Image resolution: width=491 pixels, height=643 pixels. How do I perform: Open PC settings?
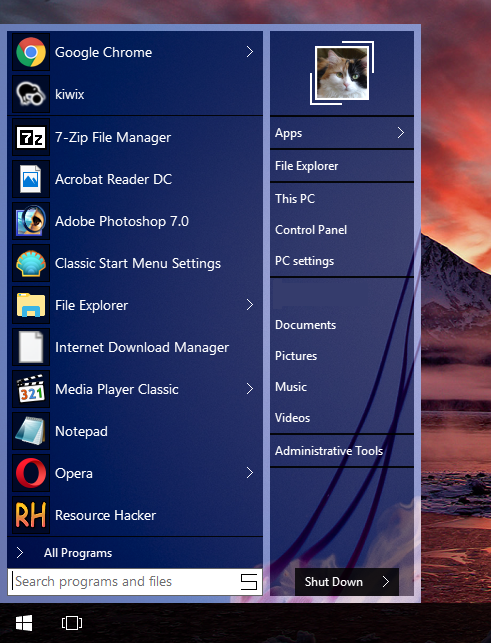(342, 261)
